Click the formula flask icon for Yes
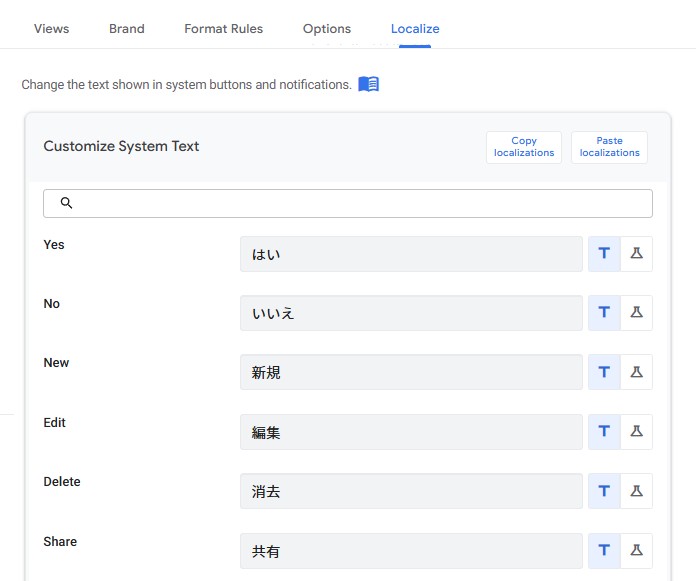 pos(636,254)
